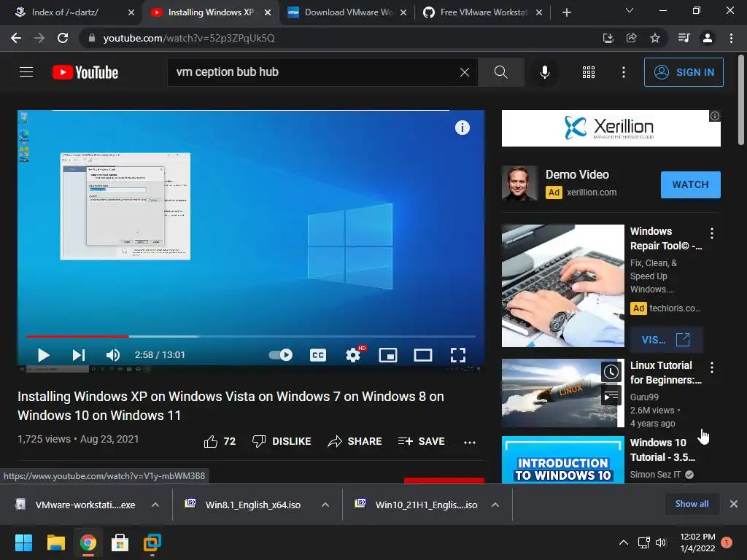Switch to theater mode
This screenshot has height=560, width=747.
(x=422, y=355)
